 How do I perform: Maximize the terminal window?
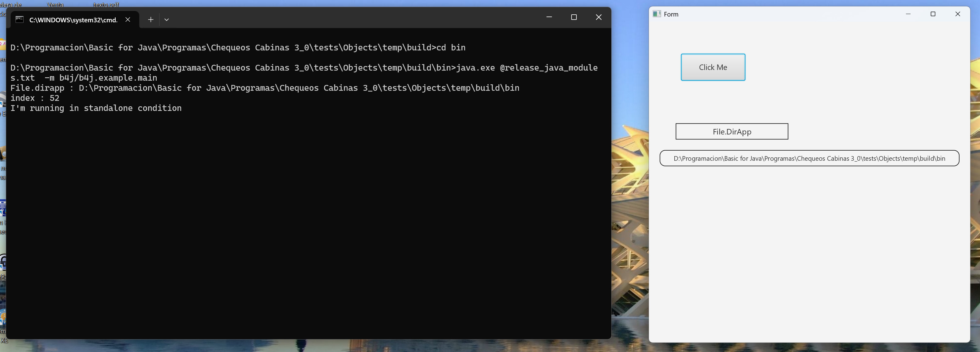(574, 17)
